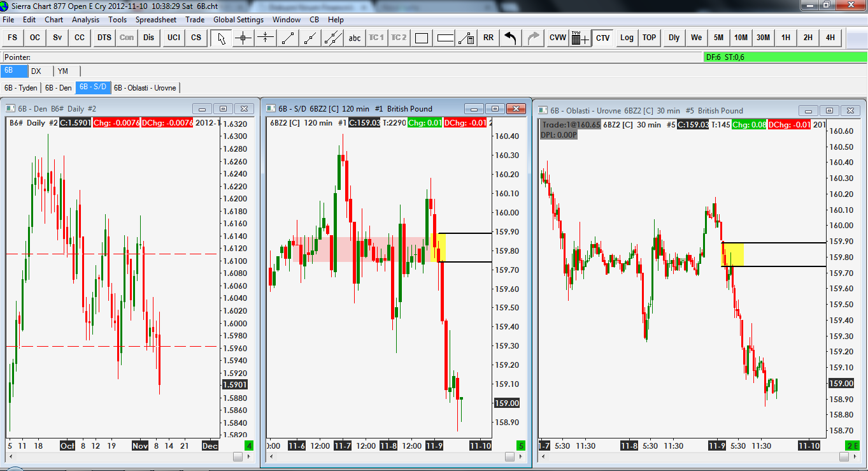868x471 pixels.
Task: Click horizontal scrollbar thumb in 6B - S/D chart
Action: pos(509,456)
